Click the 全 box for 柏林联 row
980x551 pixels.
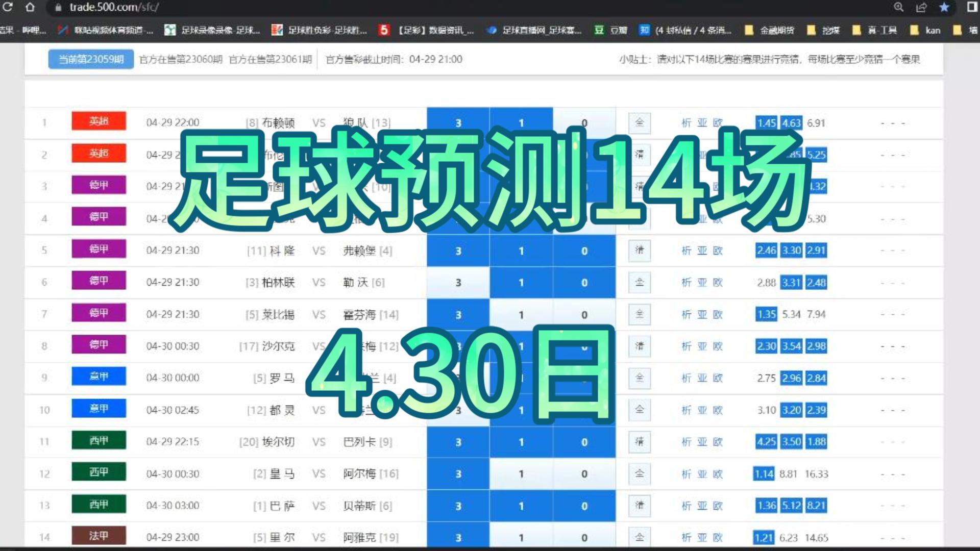coord(640,282)
